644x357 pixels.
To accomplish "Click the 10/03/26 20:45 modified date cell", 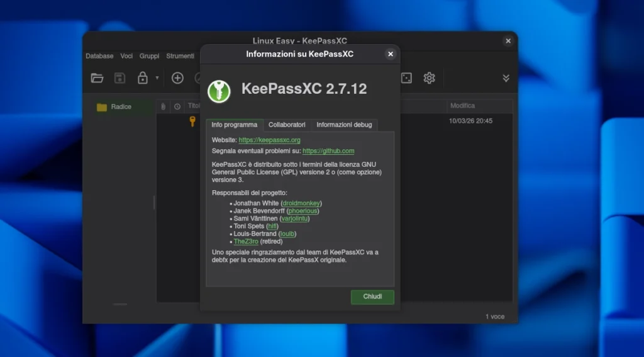I will coord(470,121).
